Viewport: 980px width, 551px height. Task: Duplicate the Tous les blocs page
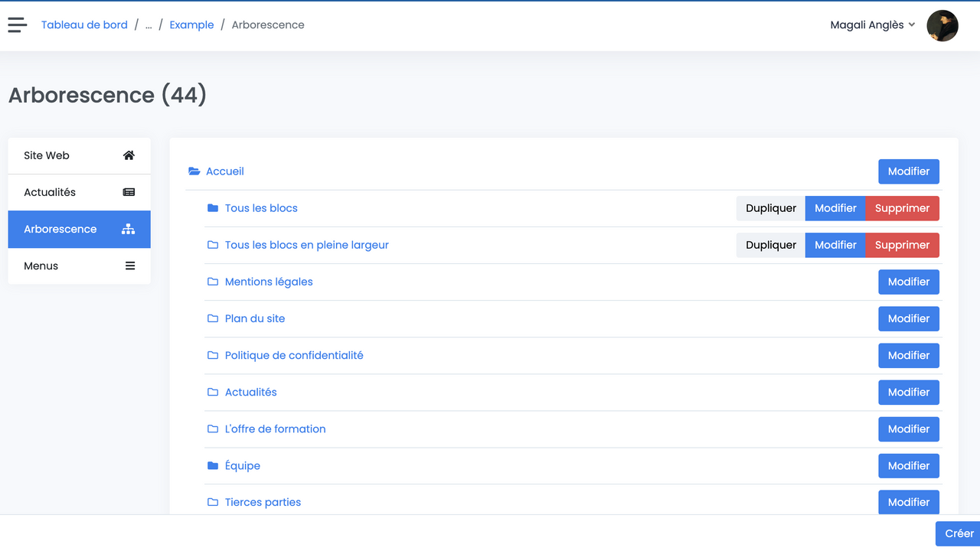click(x=770, y=208)
